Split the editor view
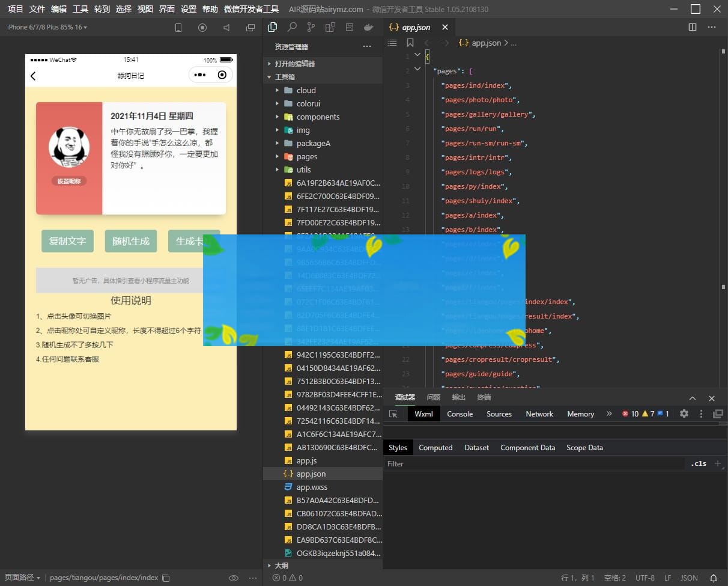Screen dimensions: 728x586 click(693, 27)
